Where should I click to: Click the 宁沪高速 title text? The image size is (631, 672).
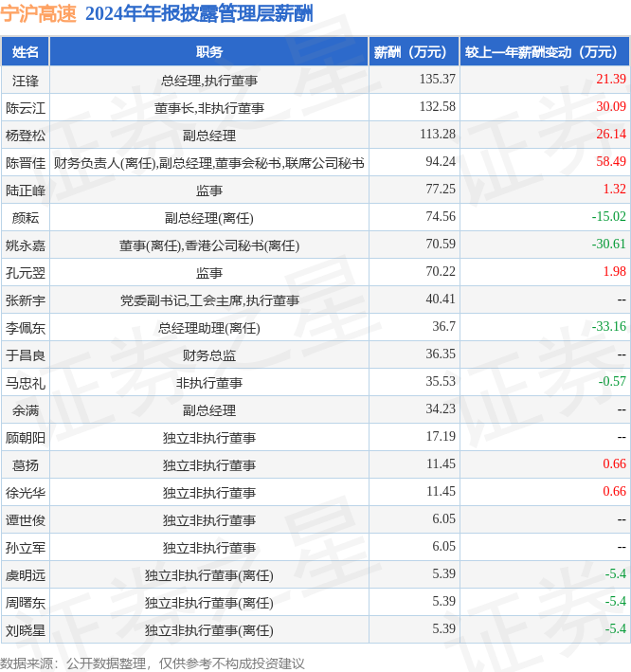(38, 13)
